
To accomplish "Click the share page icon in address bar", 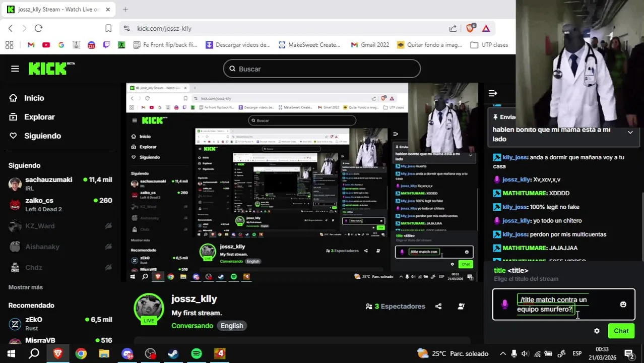I will [453, 28].
